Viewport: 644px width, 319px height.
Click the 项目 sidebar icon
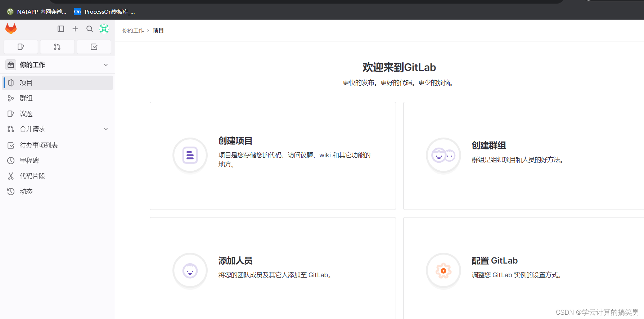pos(11,83)
